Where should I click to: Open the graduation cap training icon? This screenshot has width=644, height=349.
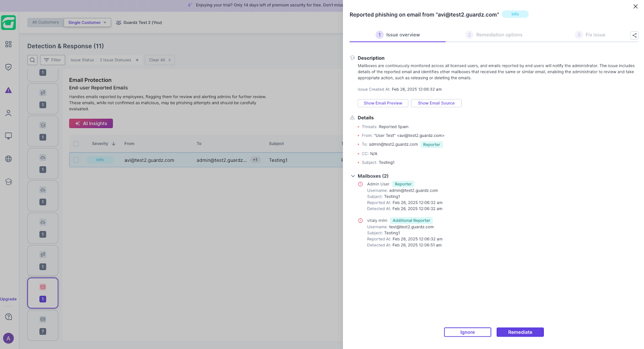tap(8, 182)
